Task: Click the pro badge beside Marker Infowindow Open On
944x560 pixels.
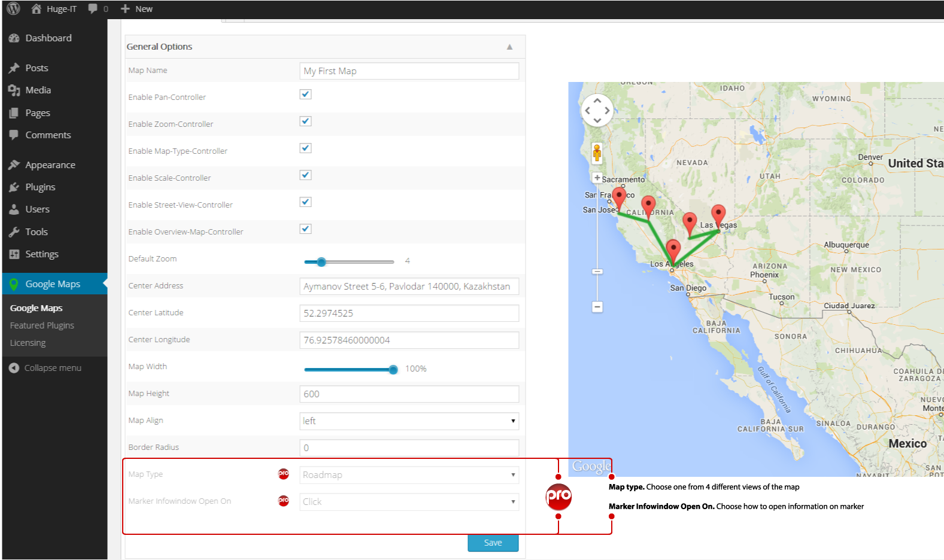Action: click(x=284, y=501)
